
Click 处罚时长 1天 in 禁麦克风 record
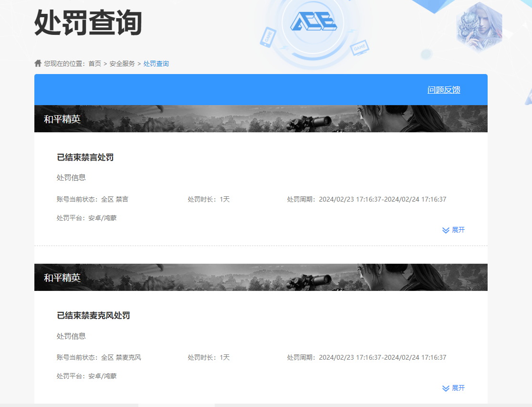tap(209, 357)
